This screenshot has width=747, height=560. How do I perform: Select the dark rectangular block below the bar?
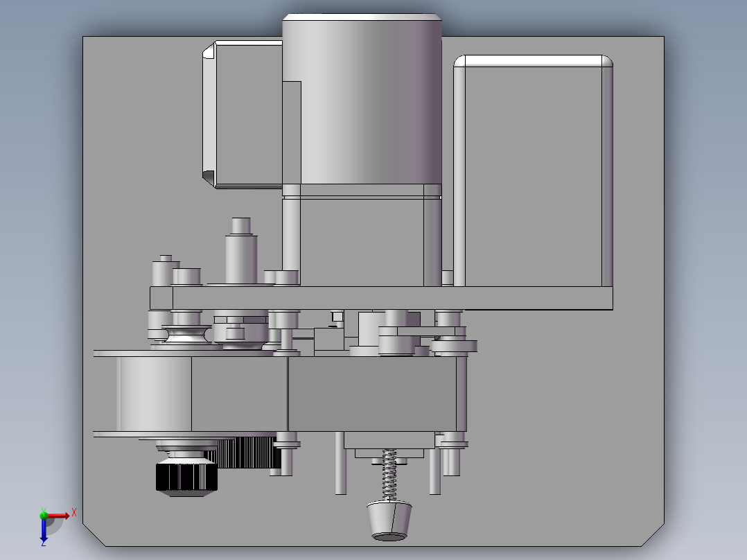(371, 394)
